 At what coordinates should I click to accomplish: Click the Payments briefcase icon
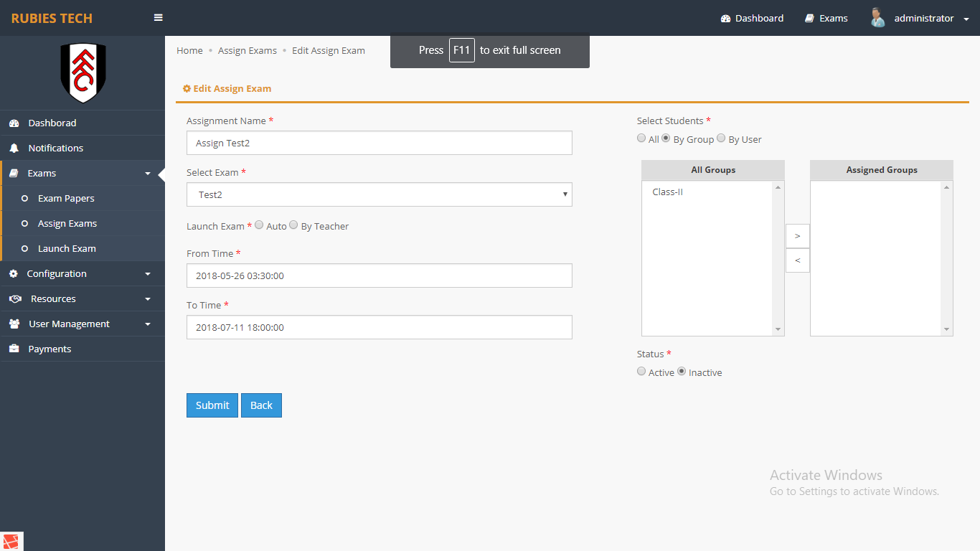coord(14,349)
